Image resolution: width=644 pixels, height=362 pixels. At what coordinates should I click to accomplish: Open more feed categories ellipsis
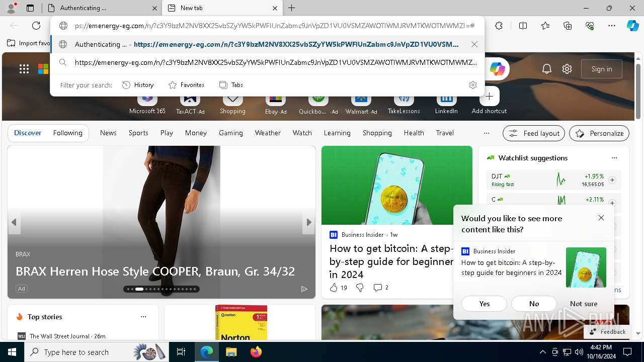486,133
